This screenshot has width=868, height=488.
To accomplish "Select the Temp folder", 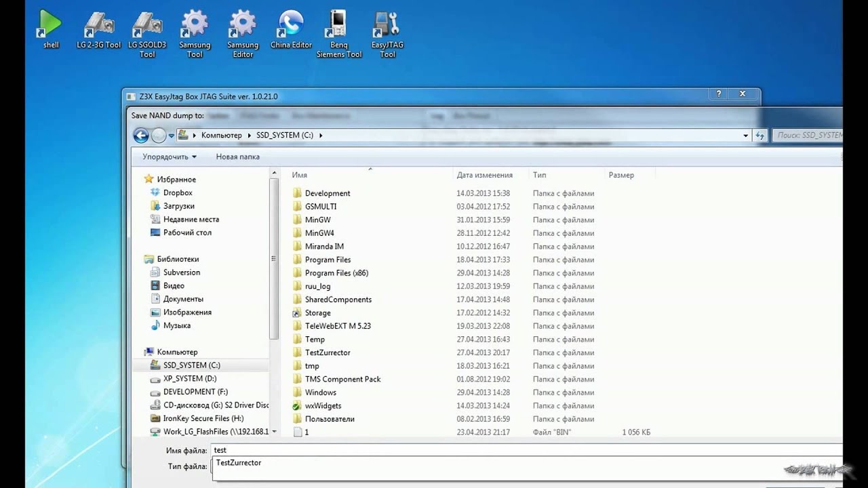I will point(315,340).
